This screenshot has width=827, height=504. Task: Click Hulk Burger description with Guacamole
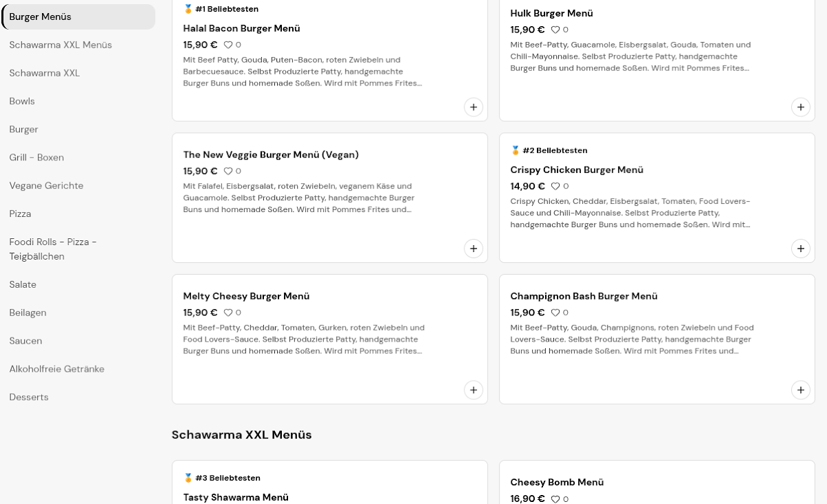pyautogui.click(x=631, y=56)
